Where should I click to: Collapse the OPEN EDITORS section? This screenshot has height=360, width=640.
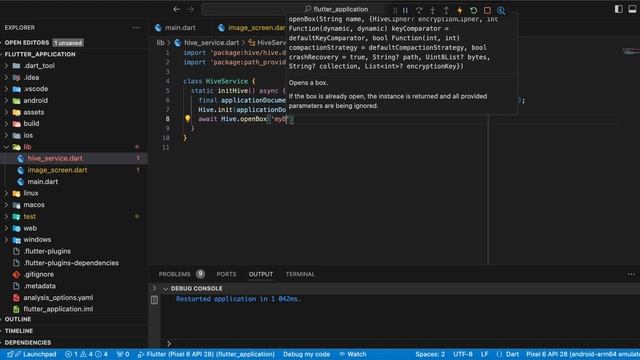[x=27, y=42]
